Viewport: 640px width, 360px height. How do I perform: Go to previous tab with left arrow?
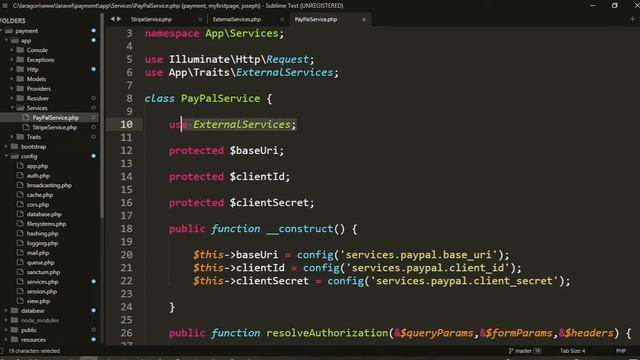112,19
